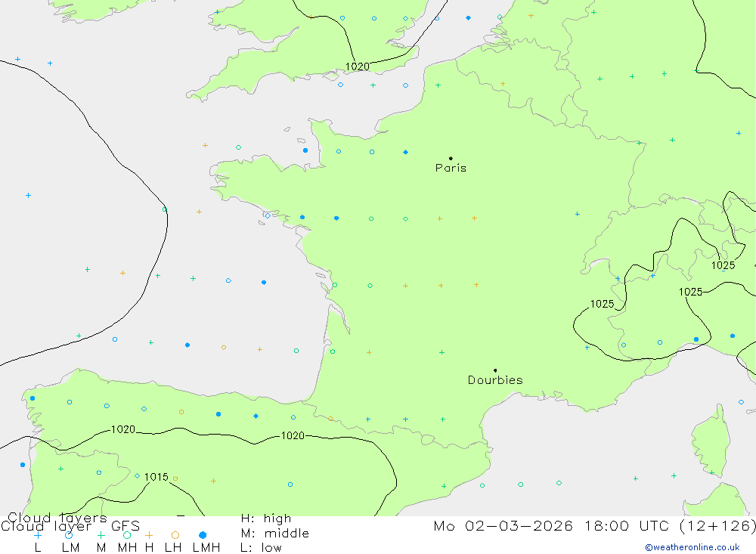Click the green plus legend symbol for M
Viewport: 756px width, 554px height.
click(101, 535)
